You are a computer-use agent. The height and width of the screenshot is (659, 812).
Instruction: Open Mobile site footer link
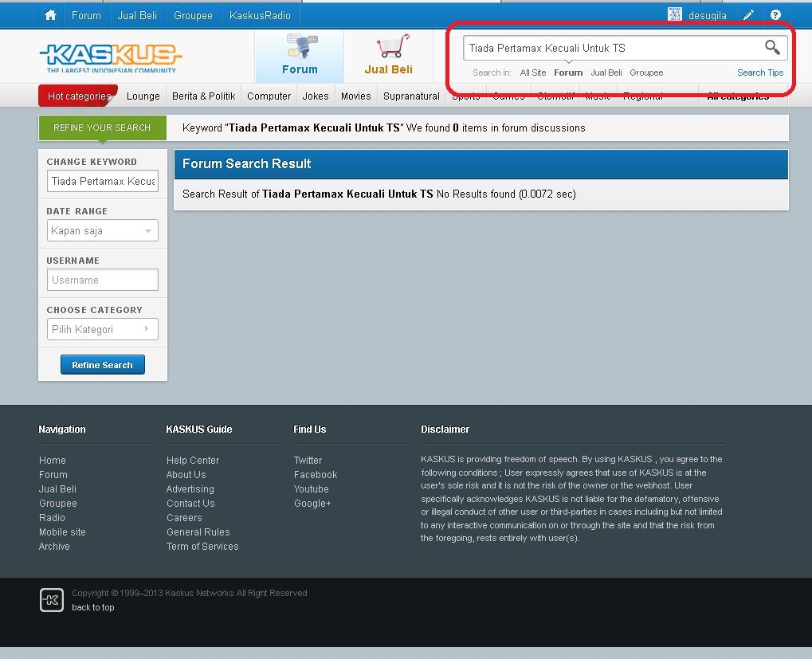pos(62,532)
